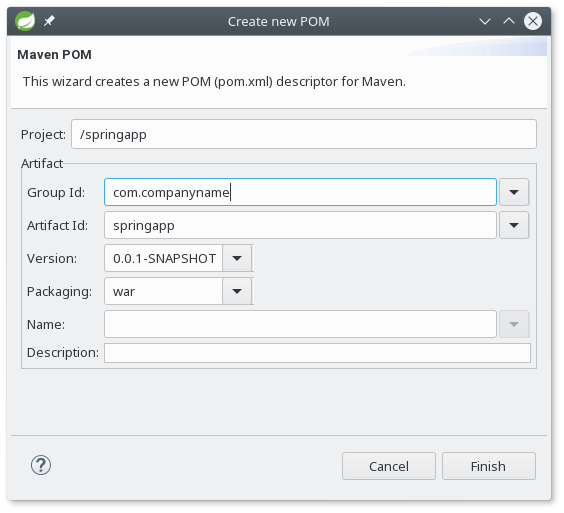The height and width of the screenshot is (513, 564).
Task: Expand the Artifact Id dropdown arrow
Action: point(514,225)
